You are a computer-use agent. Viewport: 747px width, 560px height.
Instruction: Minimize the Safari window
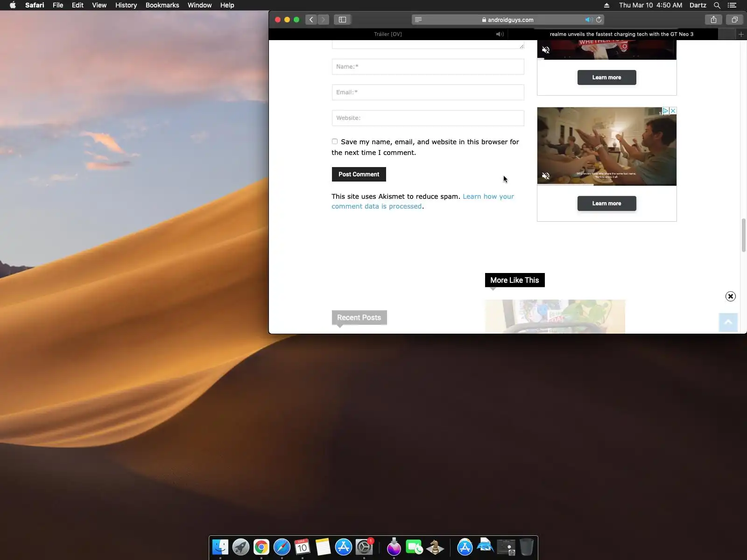coord(287,20)
